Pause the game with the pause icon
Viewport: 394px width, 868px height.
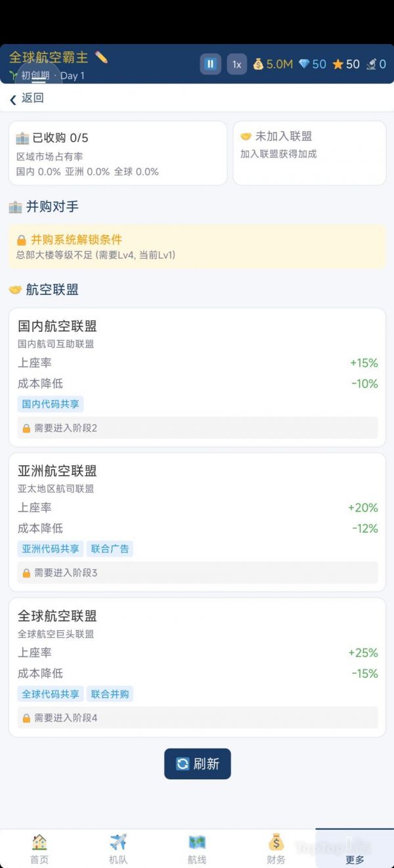tap(210, 64)
